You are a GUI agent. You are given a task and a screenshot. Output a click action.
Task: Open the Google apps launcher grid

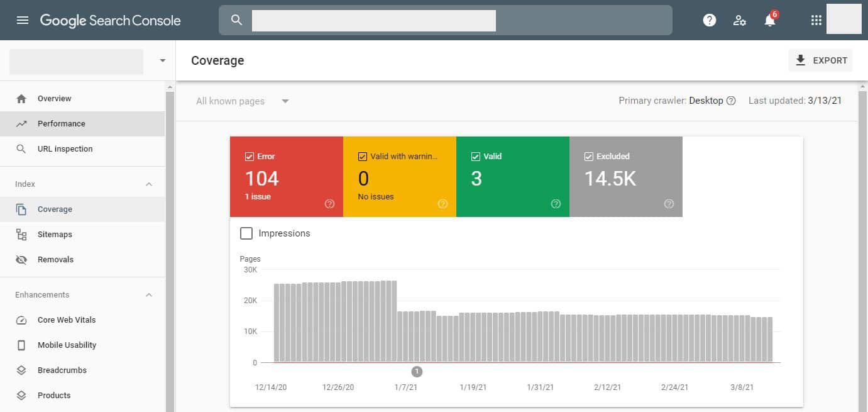coord(816,19)
